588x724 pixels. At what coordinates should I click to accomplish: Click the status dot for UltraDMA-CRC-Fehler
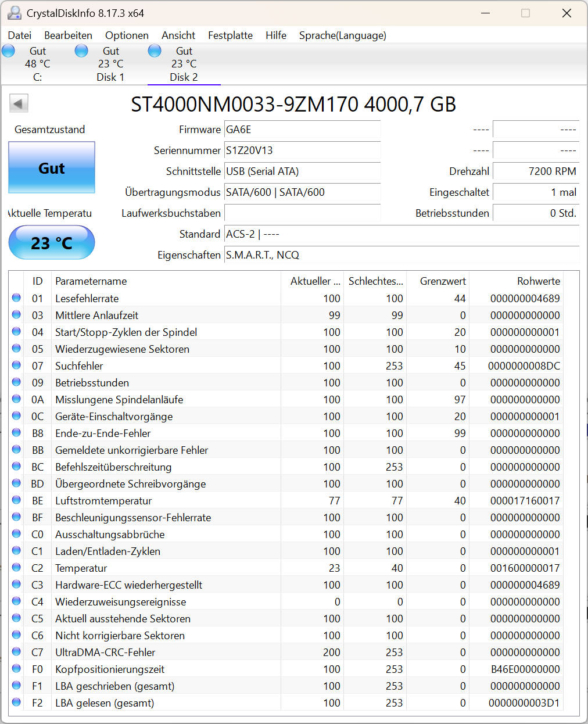pyautogui.click(x=16, y=652)
